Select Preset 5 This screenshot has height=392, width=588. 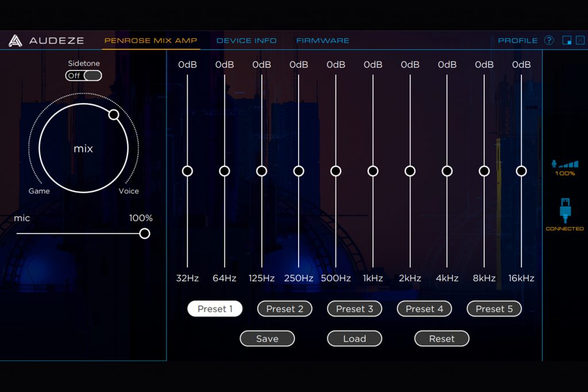pos(494,309)
